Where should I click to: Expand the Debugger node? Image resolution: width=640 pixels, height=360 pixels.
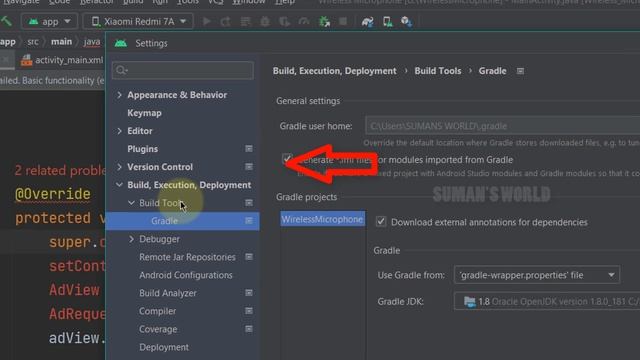pyautogui.click(x=131, y=239)
